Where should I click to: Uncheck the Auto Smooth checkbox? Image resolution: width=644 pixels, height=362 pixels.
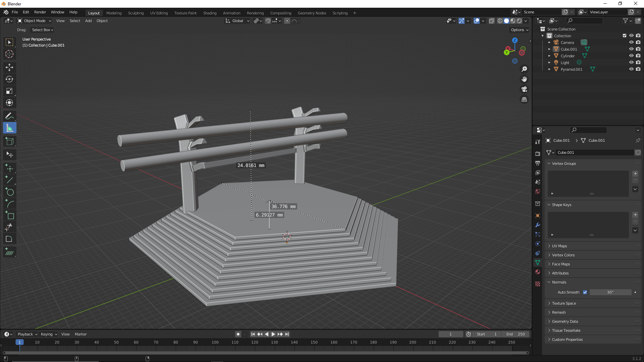(x=585, y=292)
